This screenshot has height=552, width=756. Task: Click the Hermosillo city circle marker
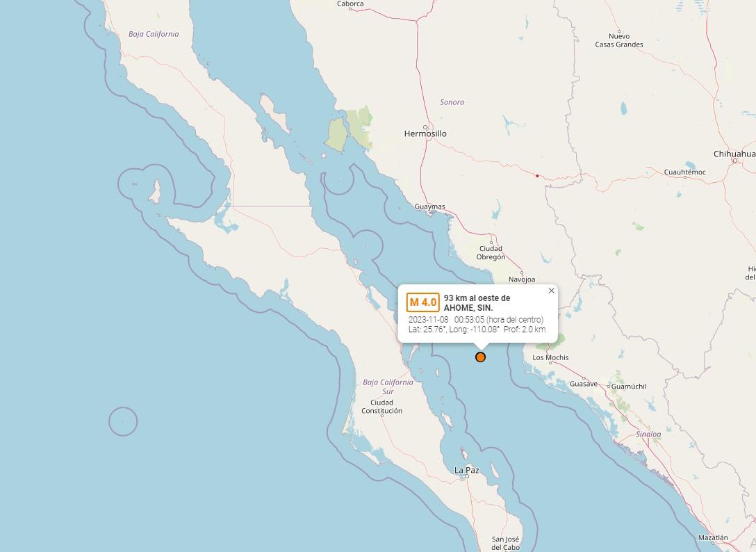point(425,127)
